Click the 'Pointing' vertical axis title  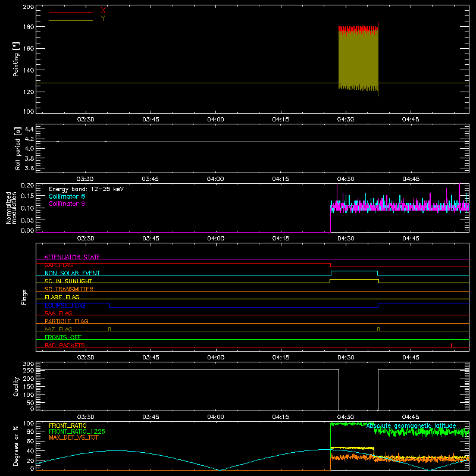point(16,59)
